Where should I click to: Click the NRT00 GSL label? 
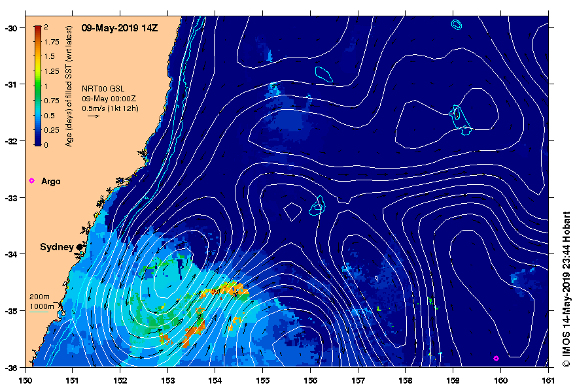103,89
